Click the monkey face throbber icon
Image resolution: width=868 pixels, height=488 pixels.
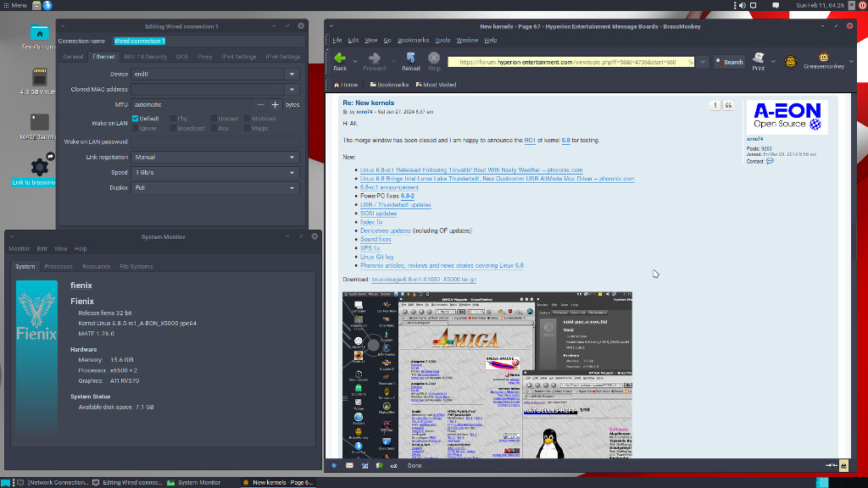(791, 61)
